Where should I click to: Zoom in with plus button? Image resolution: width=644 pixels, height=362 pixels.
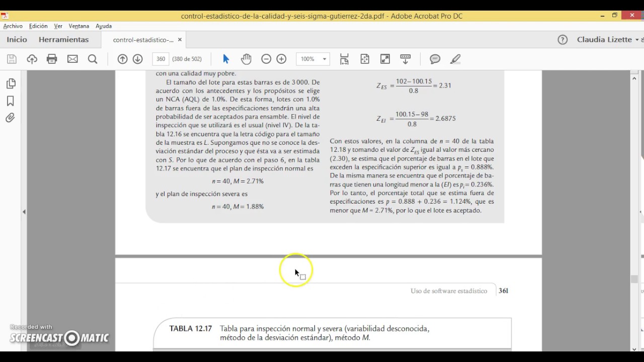coord(281,59)
